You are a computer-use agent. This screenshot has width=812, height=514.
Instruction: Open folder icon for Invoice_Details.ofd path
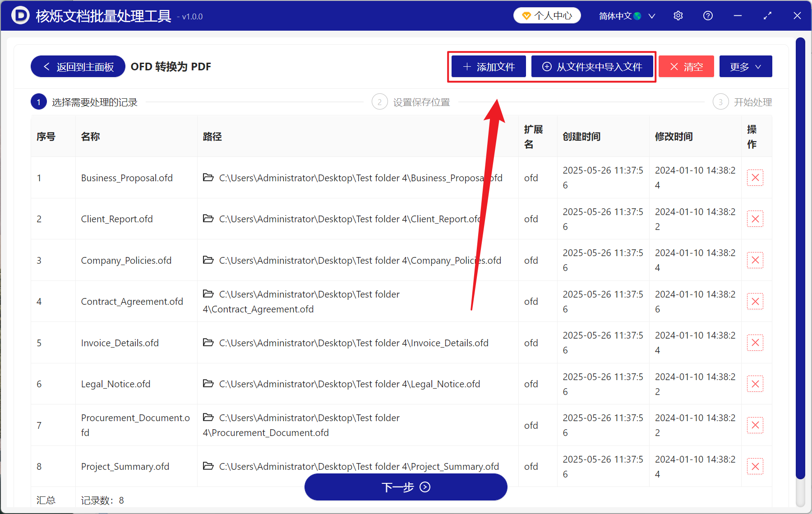tap(208, 342)
